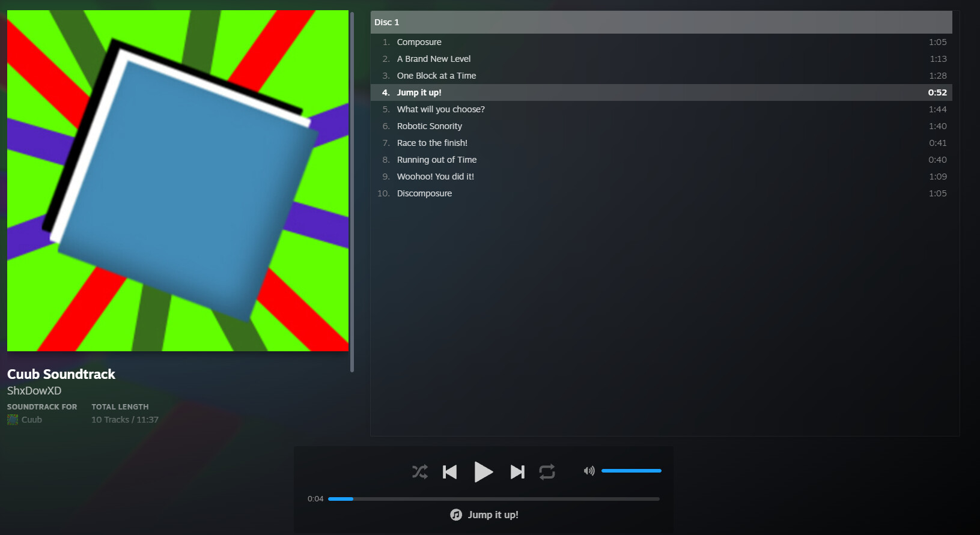Screen dimensions: 980x535
Task: Select track What will you choose?
Action: (x=440, y=109)
